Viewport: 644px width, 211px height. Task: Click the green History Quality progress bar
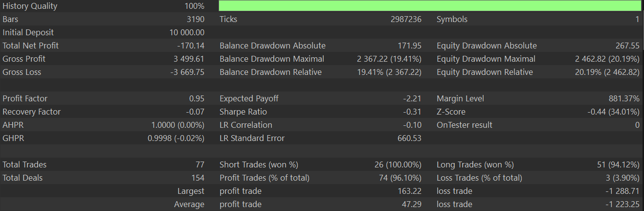[x=430, y=6]
